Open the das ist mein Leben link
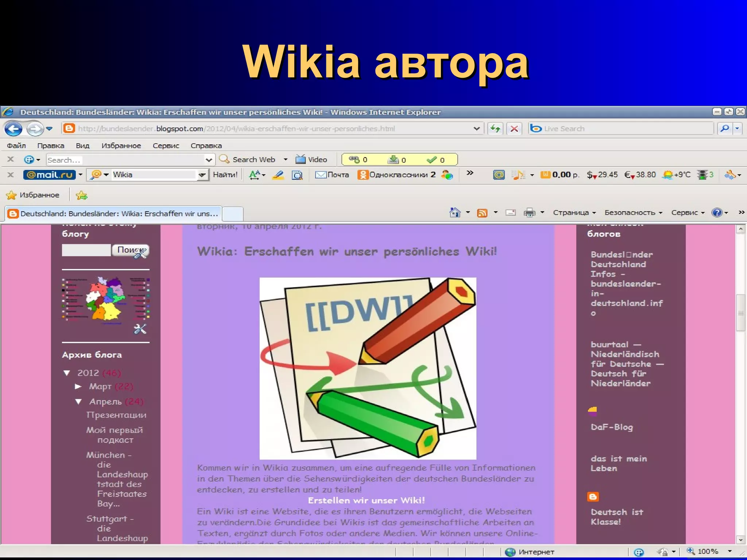Viewport: 747px width, 560px height. [619, 463]
